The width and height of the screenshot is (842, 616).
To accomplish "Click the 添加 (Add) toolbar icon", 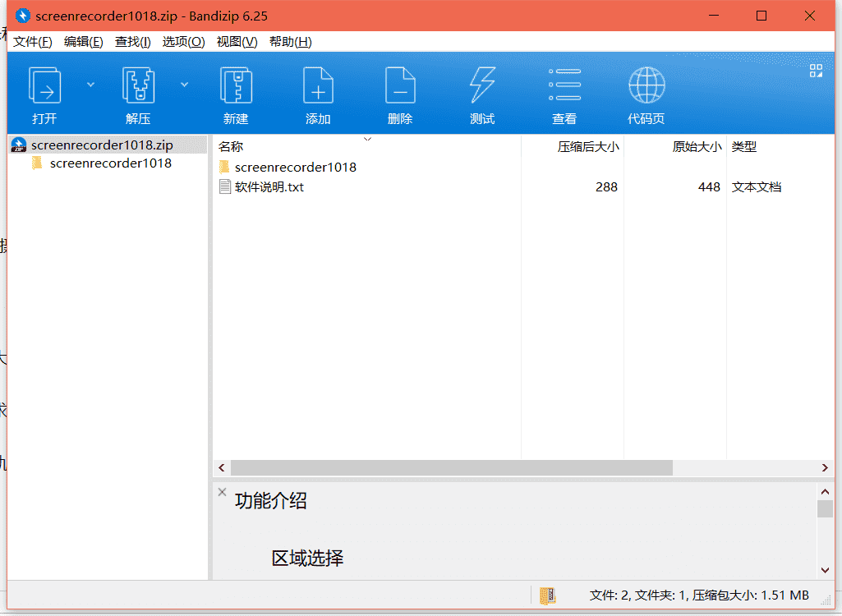I will pyautogui.click(x=318, y=85).
